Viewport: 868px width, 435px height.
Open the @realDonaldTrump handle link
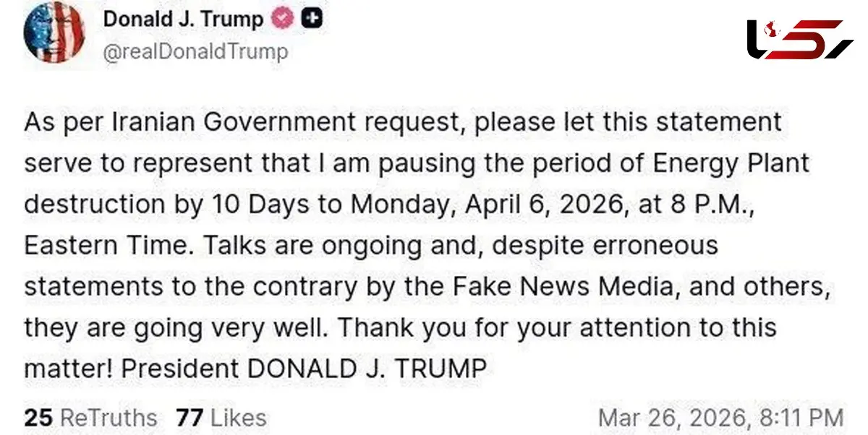coord(195,51)
